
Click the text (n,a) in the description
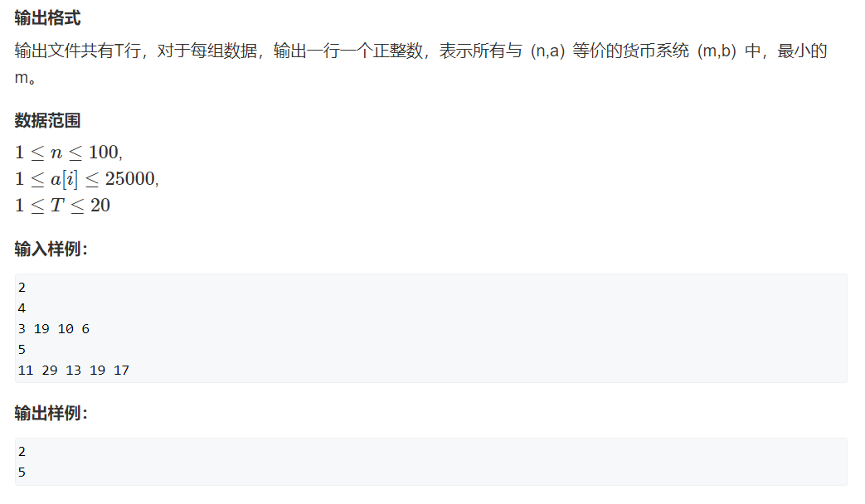548,51
